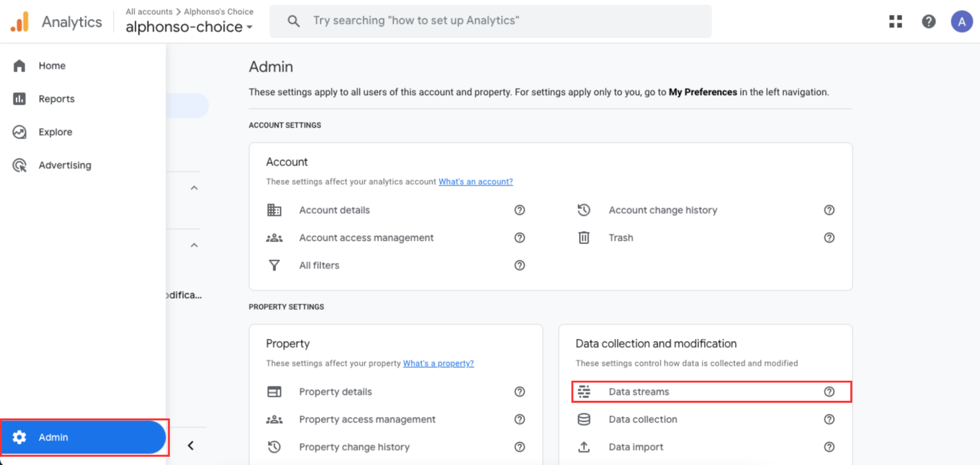
Task: Click the Data import upload icon
Action: pyautogui.click(x=584, y=447)
